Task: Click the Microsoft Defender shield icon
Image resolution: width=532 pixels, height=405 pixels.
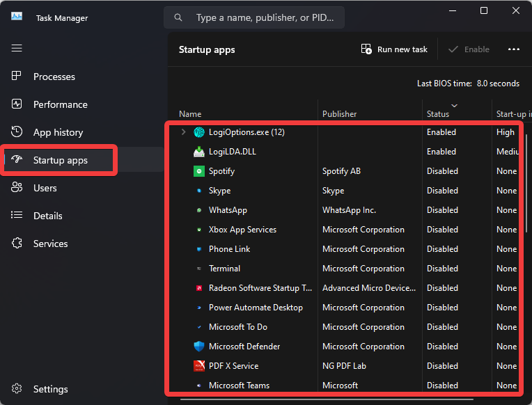Action: point(199,347)
